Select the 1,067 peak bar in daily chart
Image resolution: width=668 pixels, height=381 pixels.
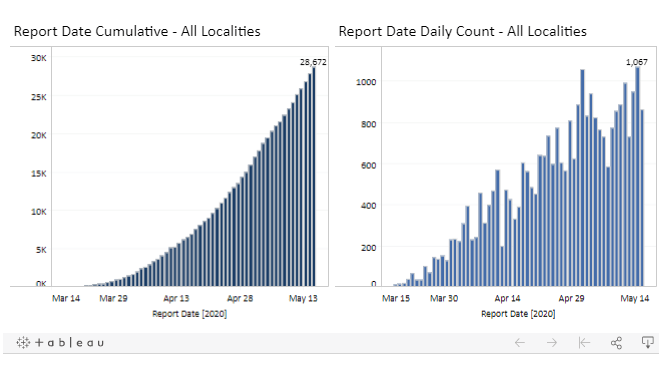pyautogui.click(x=637, y=176)
